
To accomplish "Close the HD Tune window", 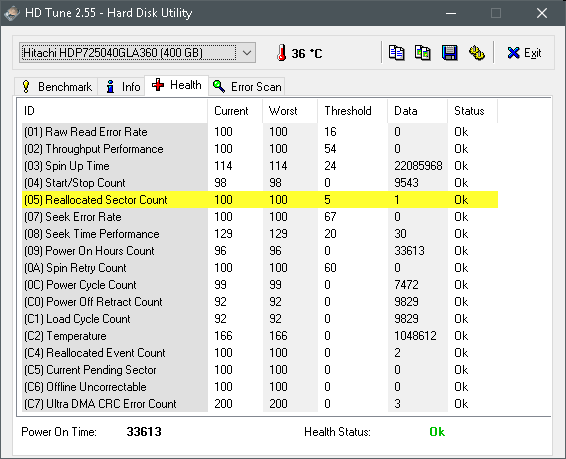I will pos(542,13).
